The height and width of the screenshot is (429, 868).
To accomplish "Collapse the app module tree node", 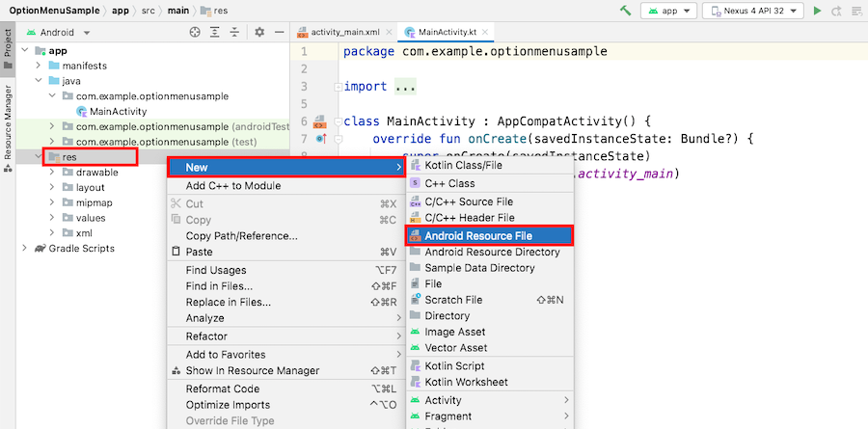I will click(25, 50).
